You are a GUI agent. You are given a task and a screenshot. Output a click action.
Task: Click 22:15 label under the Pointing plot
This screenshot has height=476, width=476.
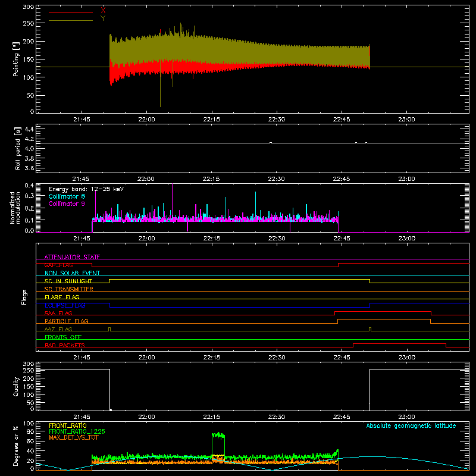pos(212,120)
